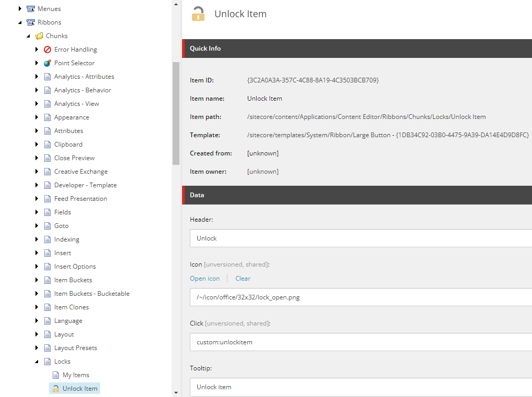Image resolution: width=532 pixels, height=397 pixels.
Task: Expand the Menues tree node
Action: click(20, 9)
